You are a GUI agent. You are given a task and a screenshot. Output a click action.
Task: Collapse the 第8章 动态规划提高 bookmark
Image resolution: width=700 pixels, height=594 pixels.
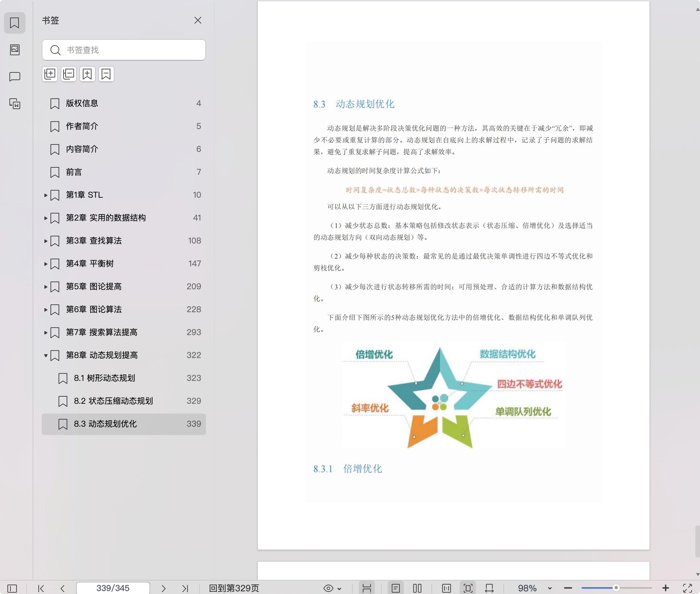(46, 356)
